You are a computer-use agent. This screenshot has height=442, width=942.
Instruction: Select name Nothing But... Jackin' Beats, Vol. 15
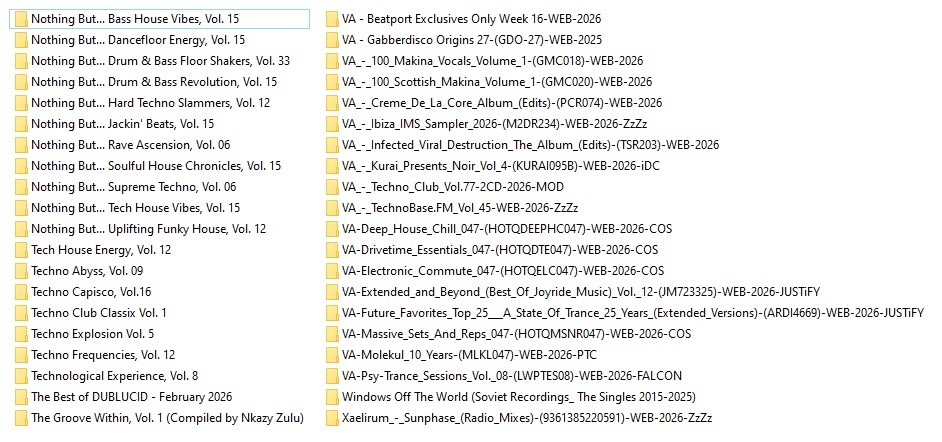123,124
